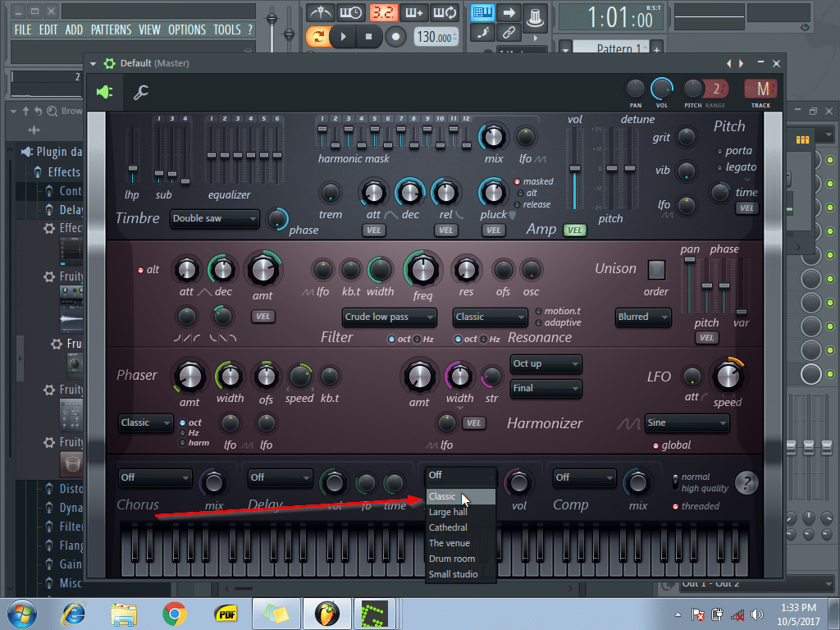Click the M track button
840x630 pixels.
(762, 89)
